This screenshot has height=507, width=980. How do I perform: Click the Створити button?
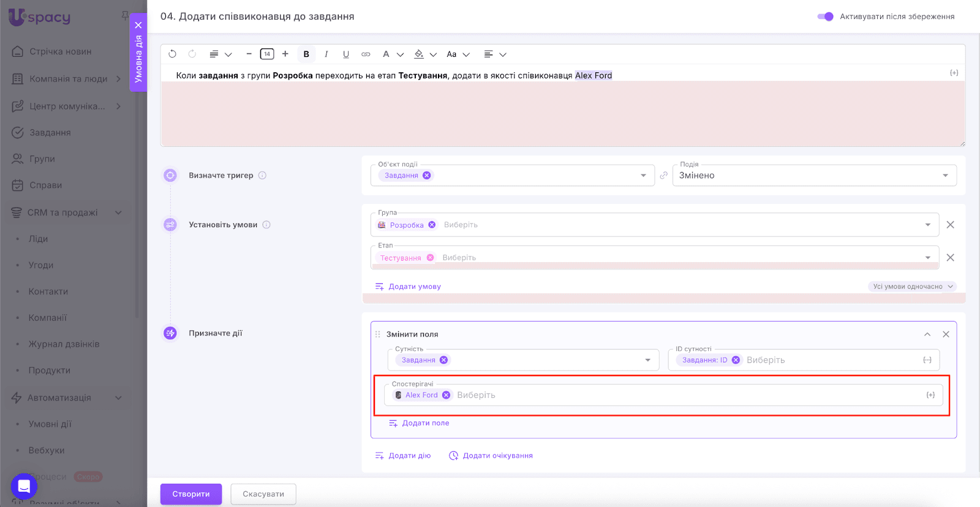coord(190,494)
